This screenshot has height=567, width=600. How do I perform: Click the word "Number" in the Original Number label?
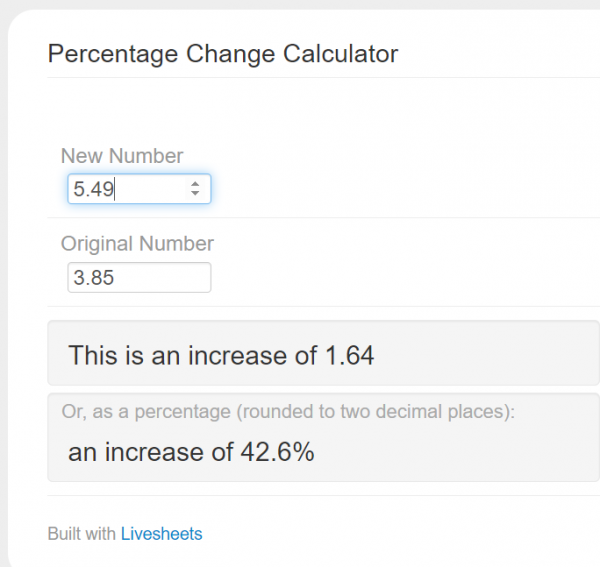click(x=179, y=243)
